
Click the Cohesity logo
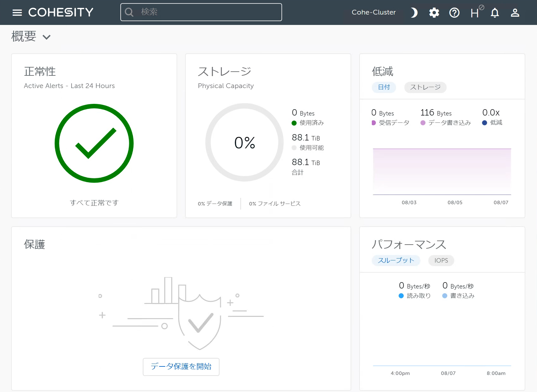coord(61,12)
